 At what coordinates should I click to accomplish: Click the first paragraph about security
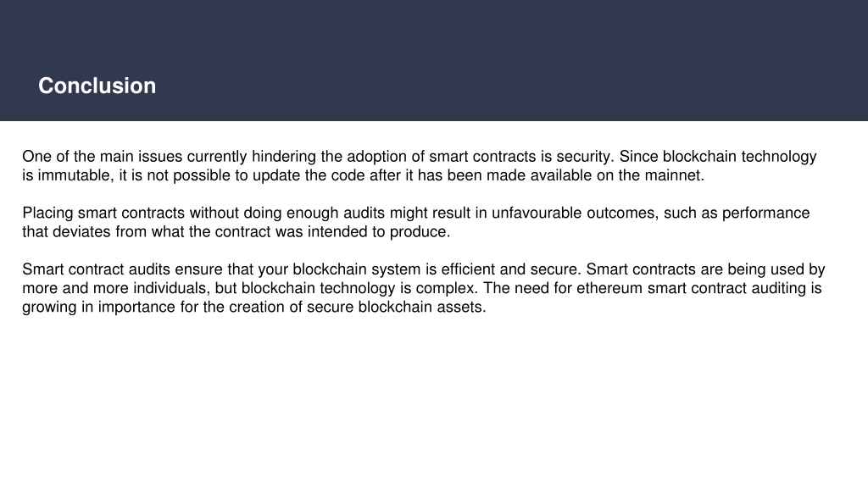(419, 166)
